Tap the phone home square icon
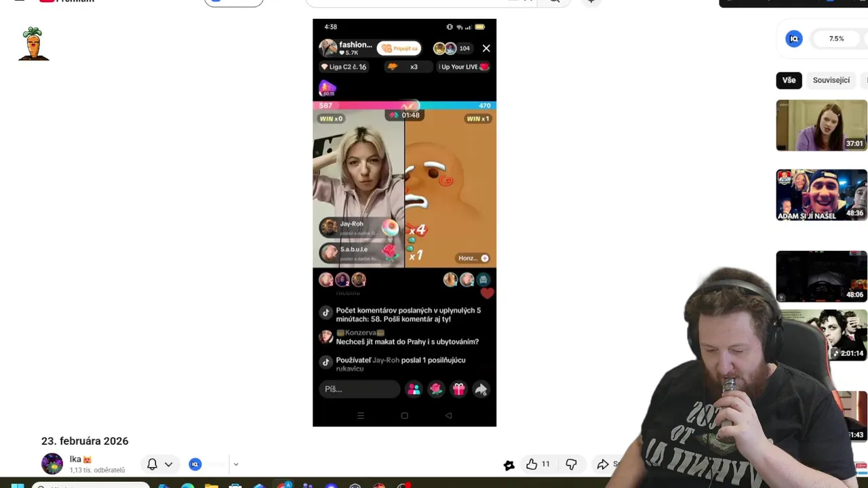Screen dimensions: 868x488 click(x=404, y=415)
